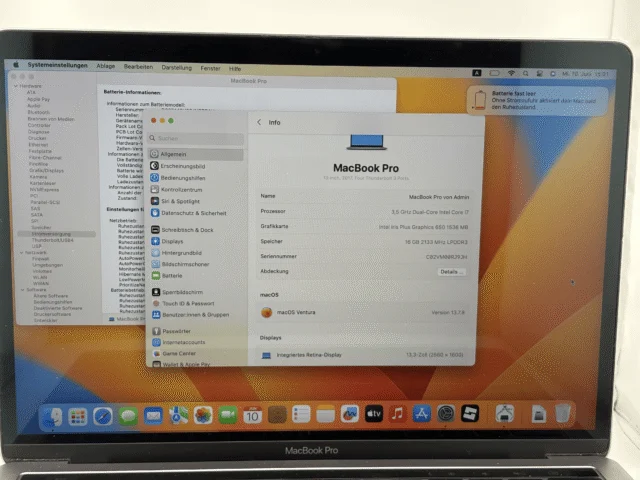Open Reminders from the Dock
Image resolution: width=640 pixels, height=480 pixels.
[301, 415]
